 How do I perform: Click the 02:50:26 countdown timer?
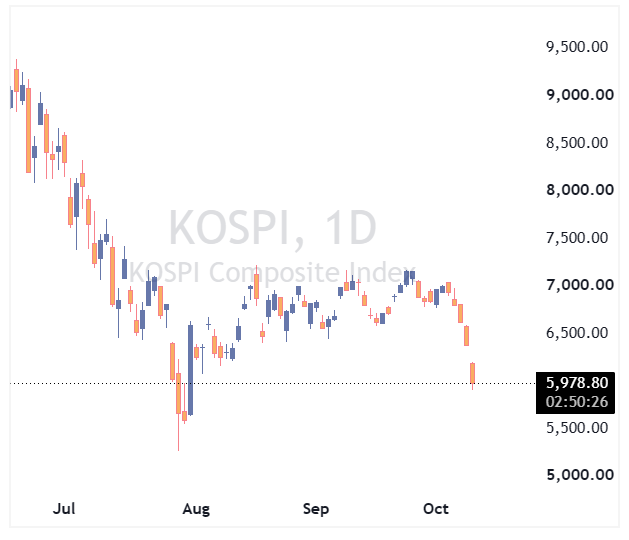577,402
